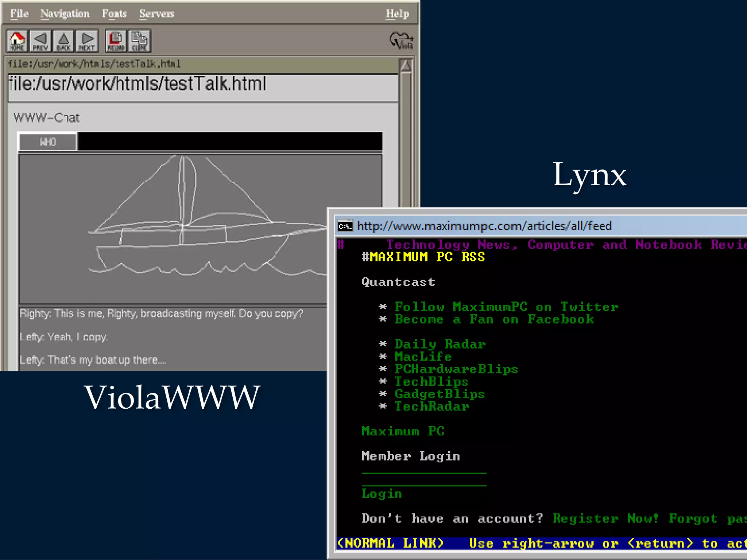
Task: Open the MacLife link
Action: [x=423, y=357]
